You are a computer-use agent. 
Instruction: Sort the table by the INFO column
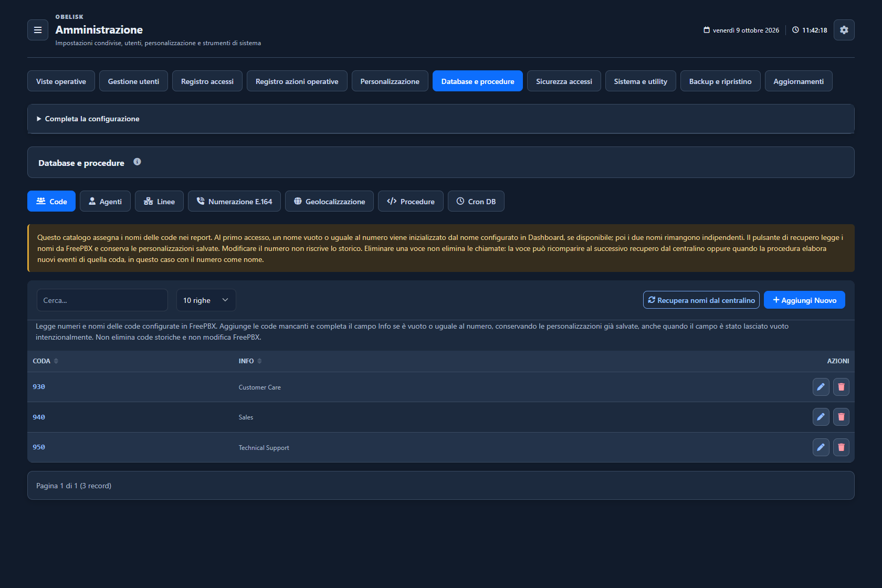(x=250, y=361)
